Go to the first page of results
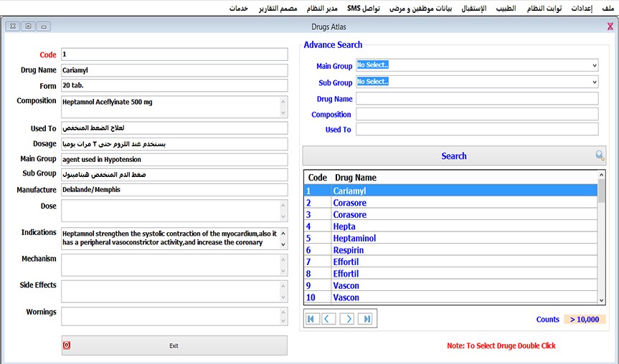Viewport: 619px width, 364px height. click(312, 319)
